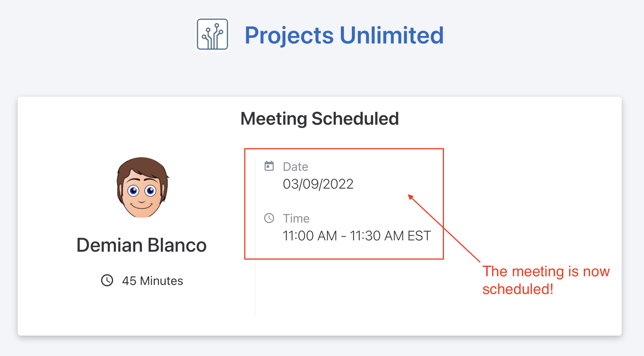Click the red arrowhead pointing at the date

(x=411, y=197)
